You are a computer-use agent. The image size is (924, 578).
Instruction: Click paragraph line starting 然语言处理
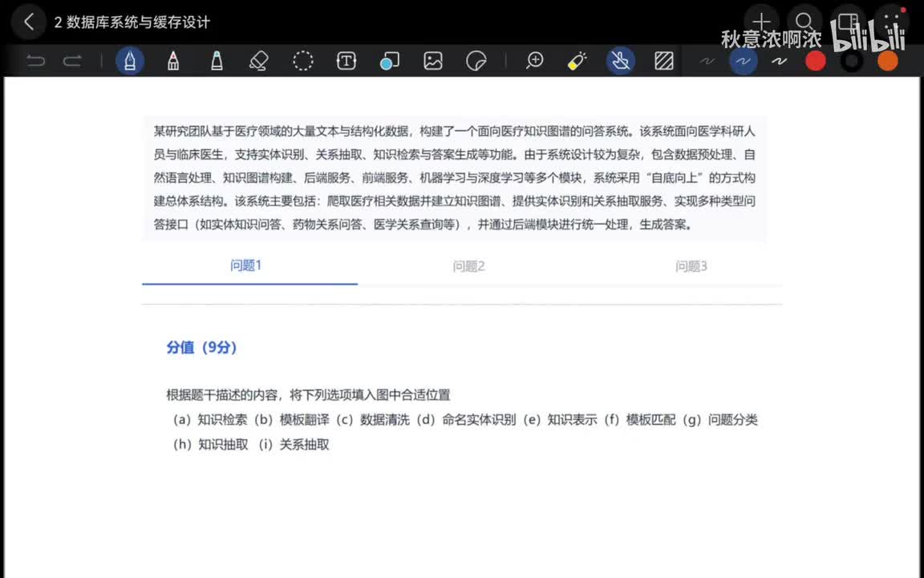(454, 178)
